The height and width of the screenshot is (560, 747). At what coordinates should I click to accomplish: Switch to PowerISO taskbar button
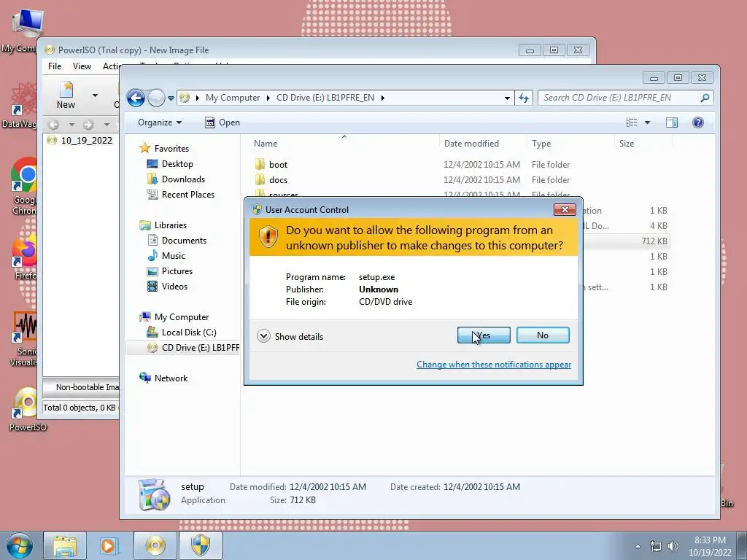tap(155, 545)
